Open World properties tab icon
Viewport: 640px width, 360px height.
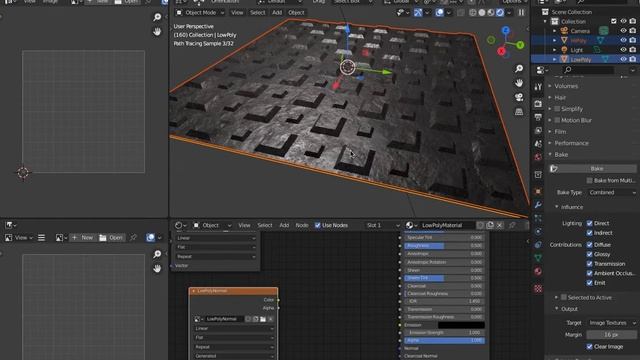click(538, 157)
